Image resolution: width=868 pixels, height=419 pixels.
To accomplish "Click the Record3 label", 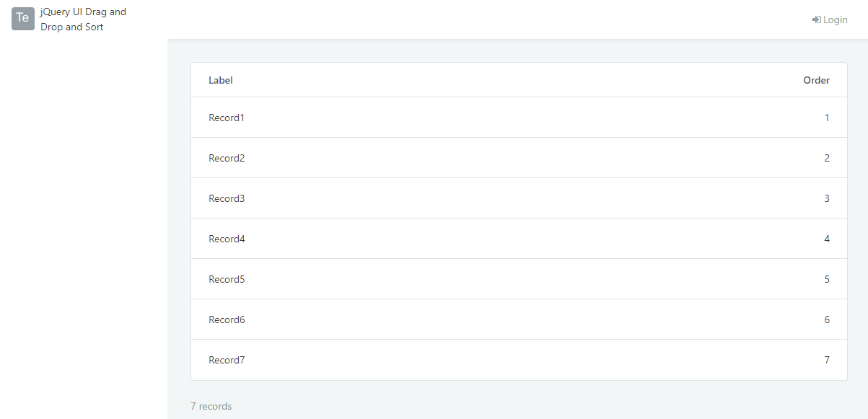I will click(227, 198).
